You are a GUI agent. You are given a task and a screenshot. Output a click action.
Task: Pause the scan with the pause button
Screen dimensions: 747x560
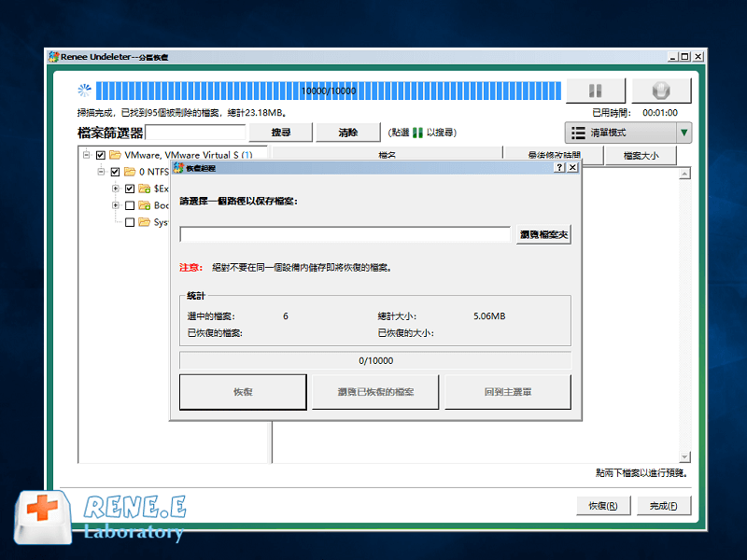point(596,91)
